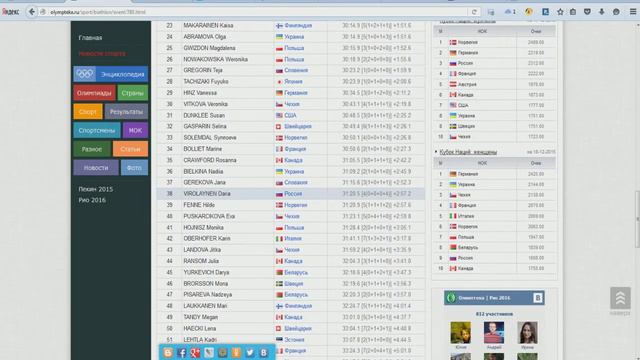The image size is (640, 360).
Task: Open the Страны green tile
Action: [133, 93]
